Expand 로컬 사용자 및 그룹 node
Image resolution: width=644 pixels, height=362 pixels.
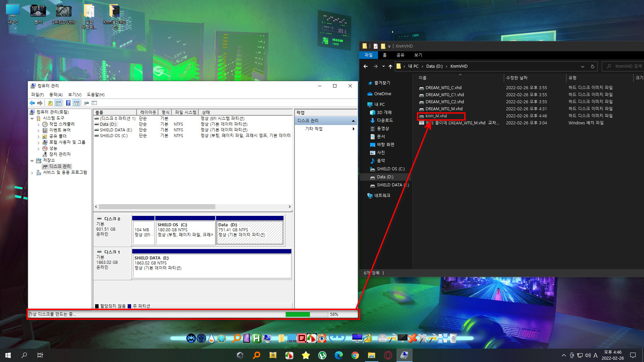pyautogui.click(x=38, y=142)
